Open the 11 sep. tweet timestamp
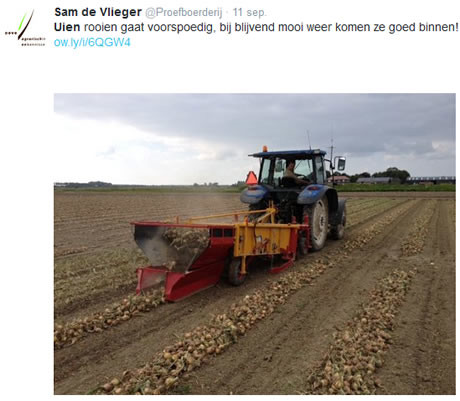This screenshot has width=460, height=401. coord(250,12)
